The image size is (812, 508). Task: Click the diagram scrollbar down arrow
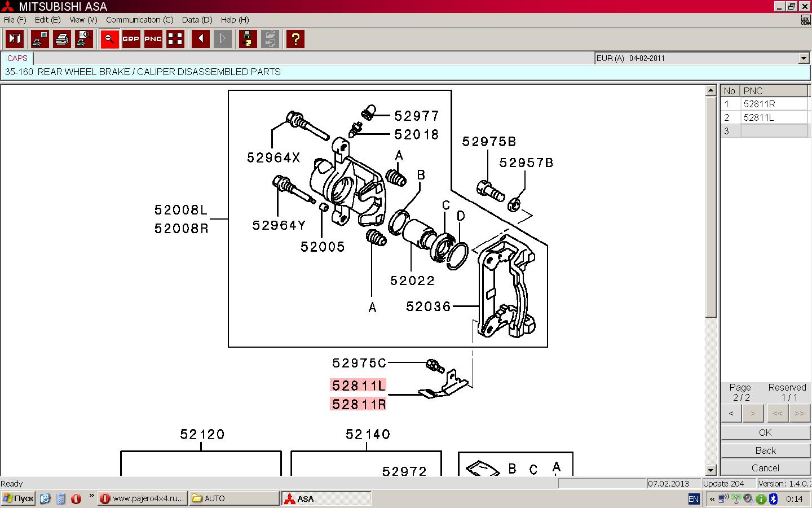(x=710, y=470)
